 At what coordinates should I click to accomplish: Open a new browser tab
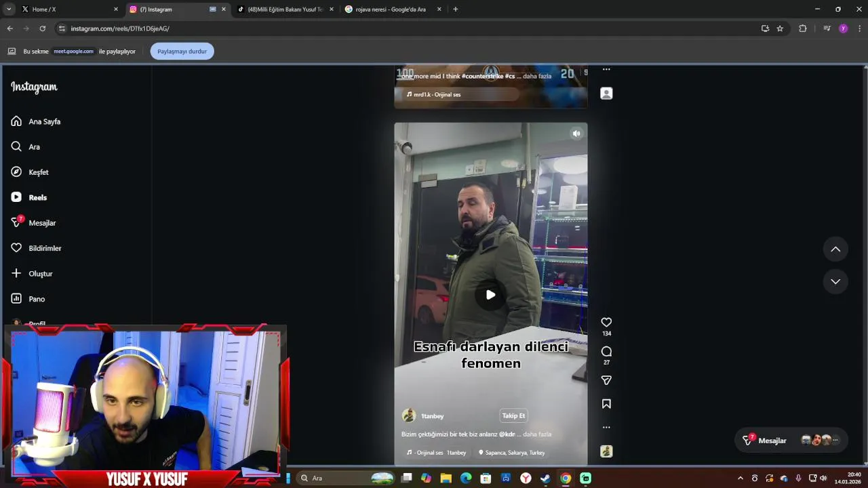coord(455,9)
